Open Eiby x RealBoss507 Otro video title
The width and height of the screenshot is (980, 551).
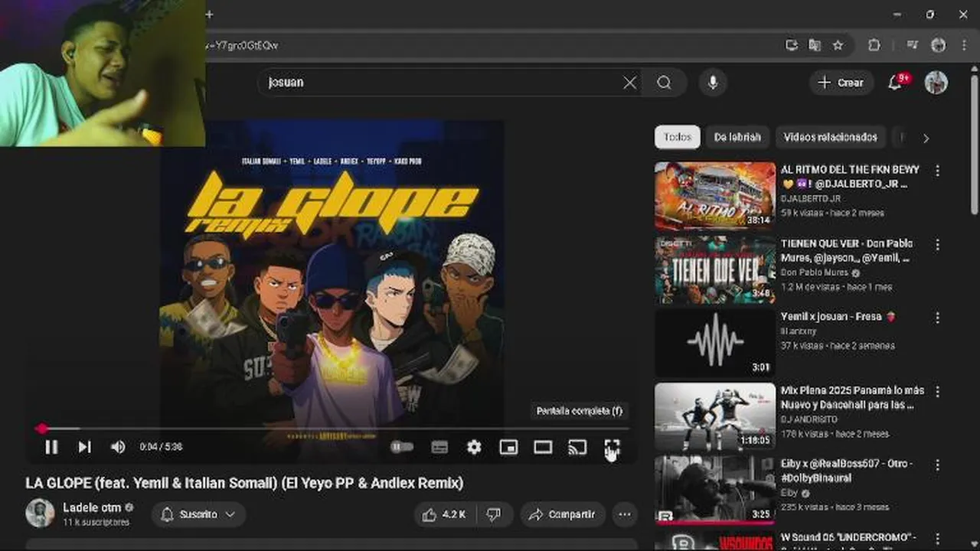click(x=847, y=471)
